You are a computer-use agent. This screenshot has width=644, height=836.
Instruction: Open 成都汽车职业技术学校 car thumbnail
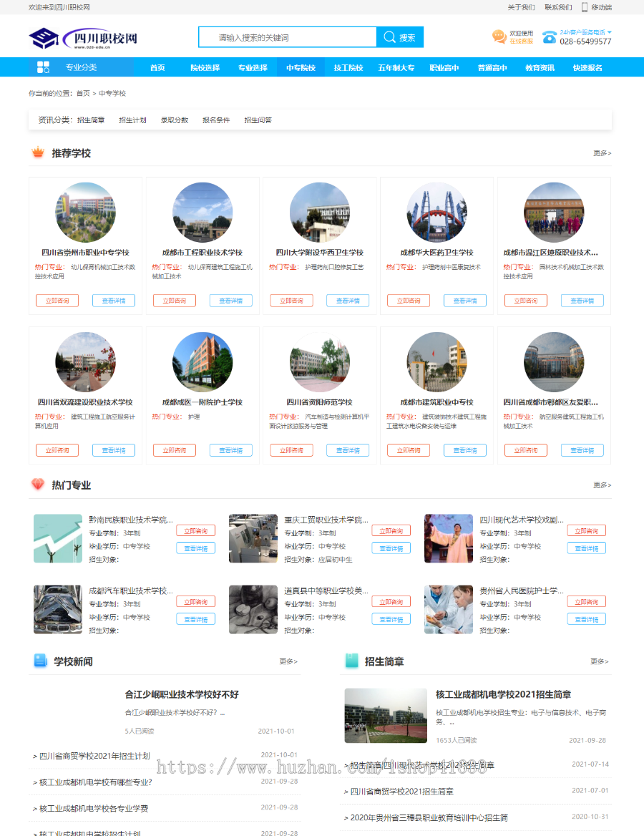tap(57, 609)
